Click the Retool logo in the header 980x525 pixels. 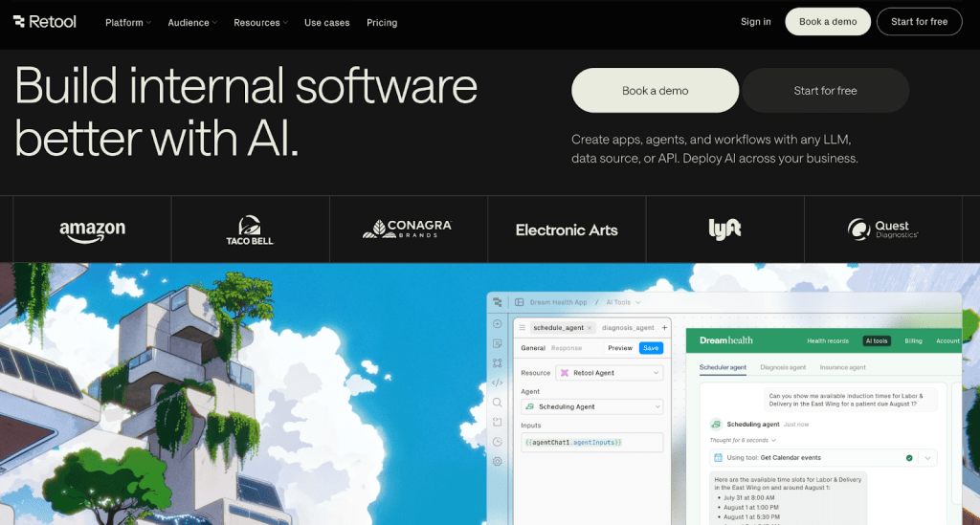(44, 22)
